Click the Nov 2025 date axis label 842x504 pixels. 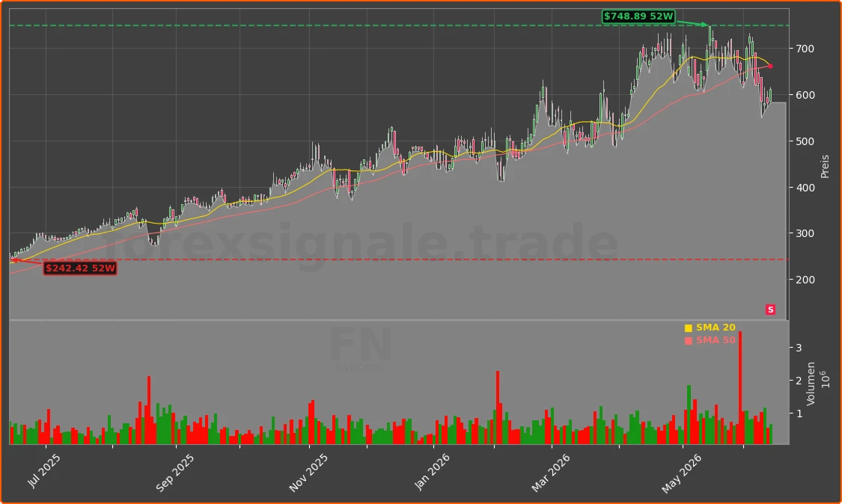[x=308, y=473]
